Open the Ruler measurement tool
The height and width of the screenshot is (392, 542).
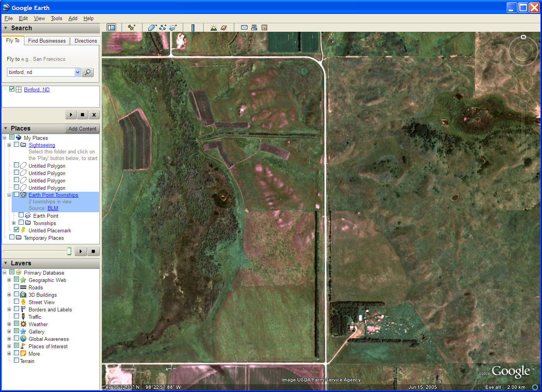click(193, 28)
